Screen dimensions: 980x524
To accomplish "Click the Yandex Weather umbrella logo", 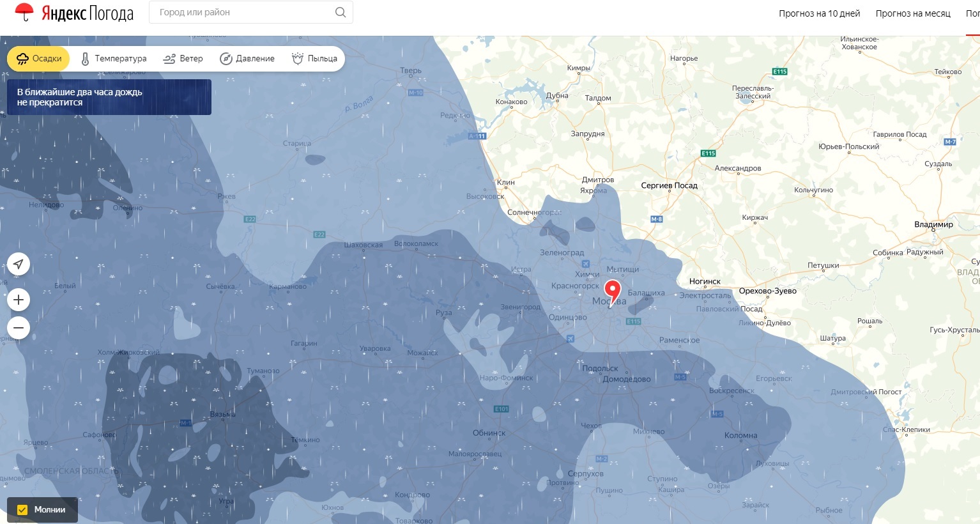I will coord(24,12).
